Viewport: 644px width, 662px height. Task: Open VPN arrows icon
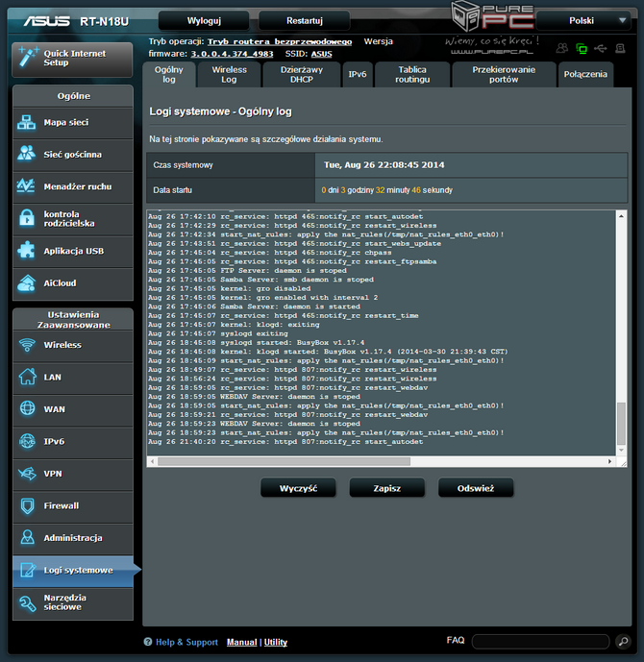coord(28,474)
